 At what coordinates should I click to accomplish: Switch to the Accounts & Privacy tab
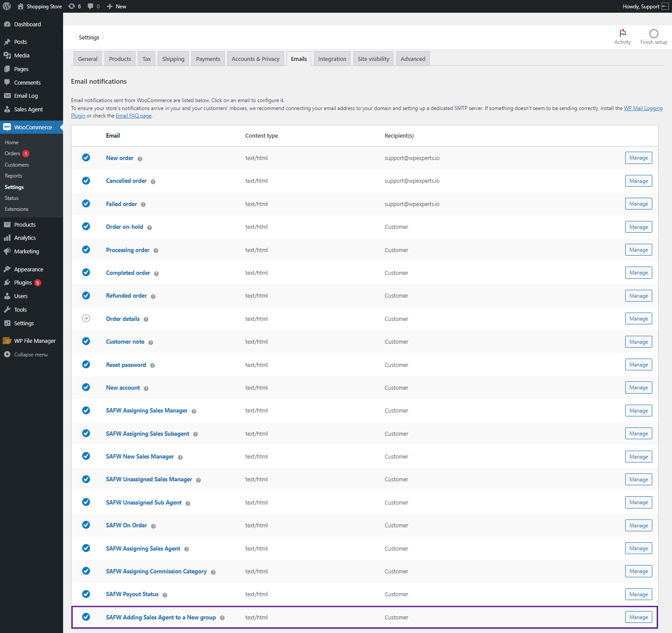coord(255,59)
